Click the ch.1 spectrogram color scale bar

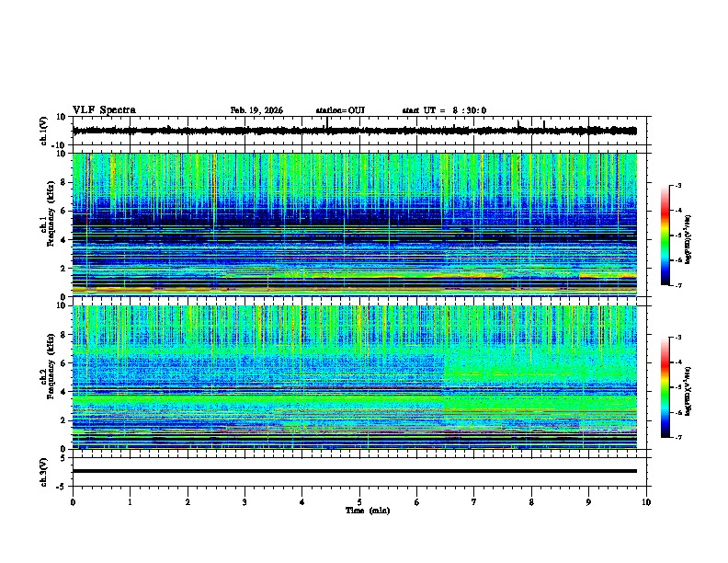point(665,236)
